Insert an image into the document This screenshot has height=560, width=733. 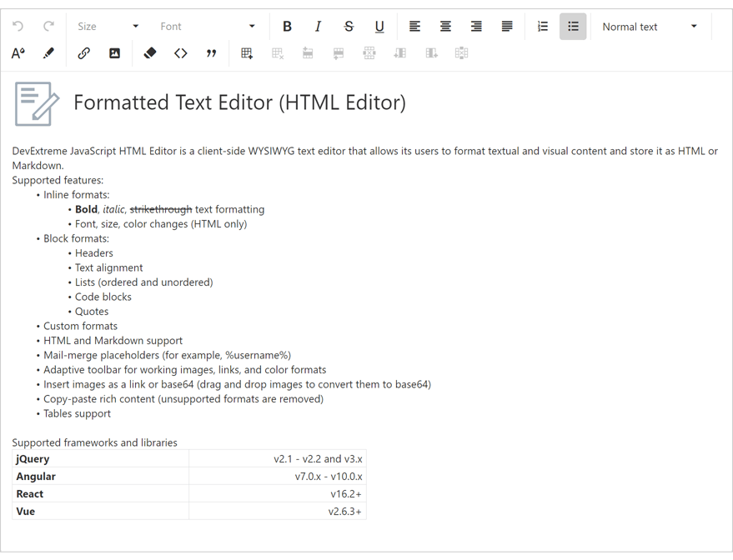point(113,52)
